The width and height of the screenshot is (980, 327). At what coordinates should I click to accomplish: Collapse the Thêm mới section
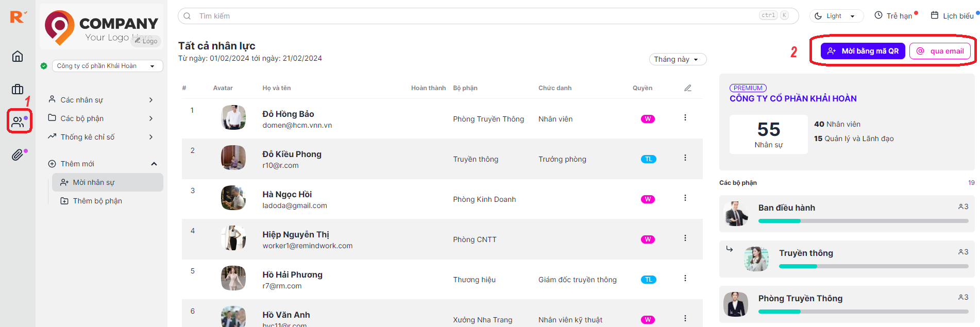coord(154,164)
